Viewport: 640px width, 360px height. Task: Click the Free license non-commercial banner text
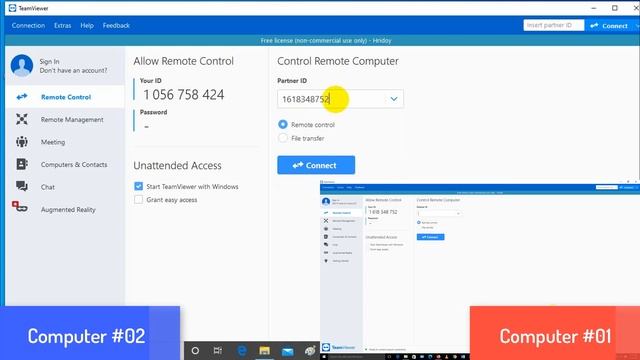[x=326, y=40]
